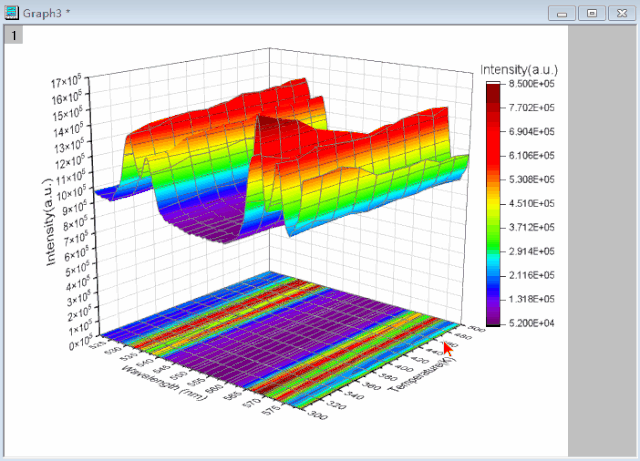
Task: Select the color scale legend title Intensity(a.u.)
Action: pos(518,69)
